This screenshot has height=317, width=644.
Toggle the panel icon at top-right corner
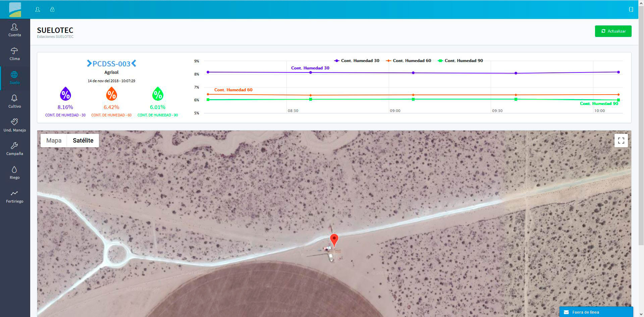pyautogui.click(x=631, y=9)
